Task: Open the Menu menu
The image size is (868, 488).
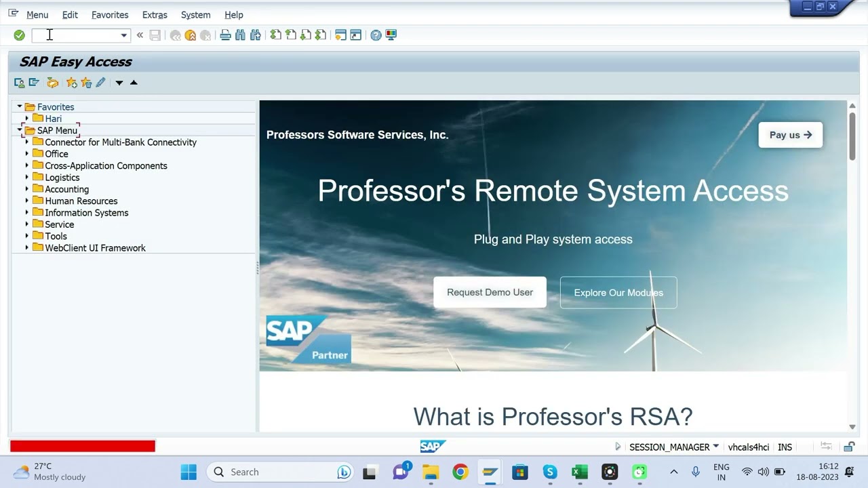Action: coord(37,15)
